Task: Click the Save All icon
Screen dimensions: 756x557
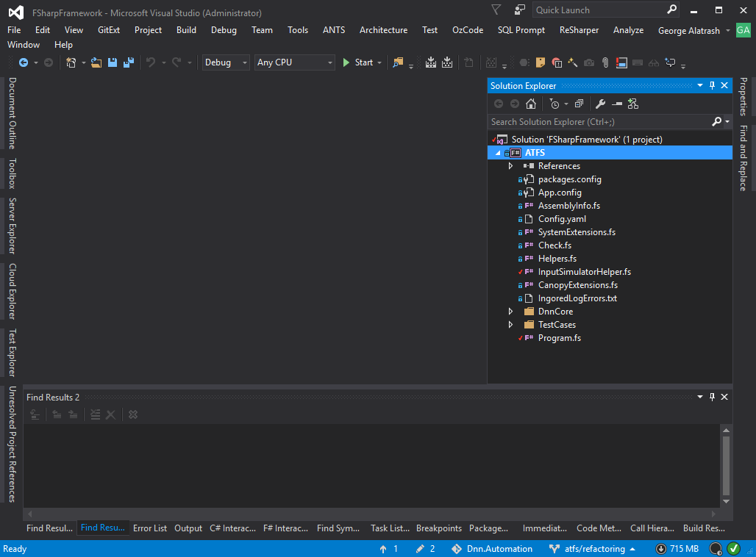Action: [x=128, y=62]
